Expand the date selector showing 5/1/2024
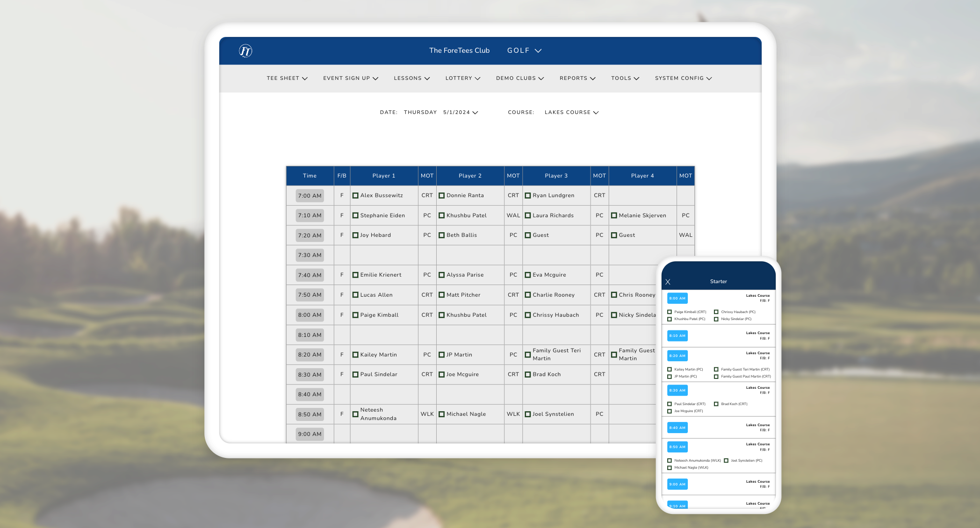This screenshot has height=528, width=980. point(475,112)
